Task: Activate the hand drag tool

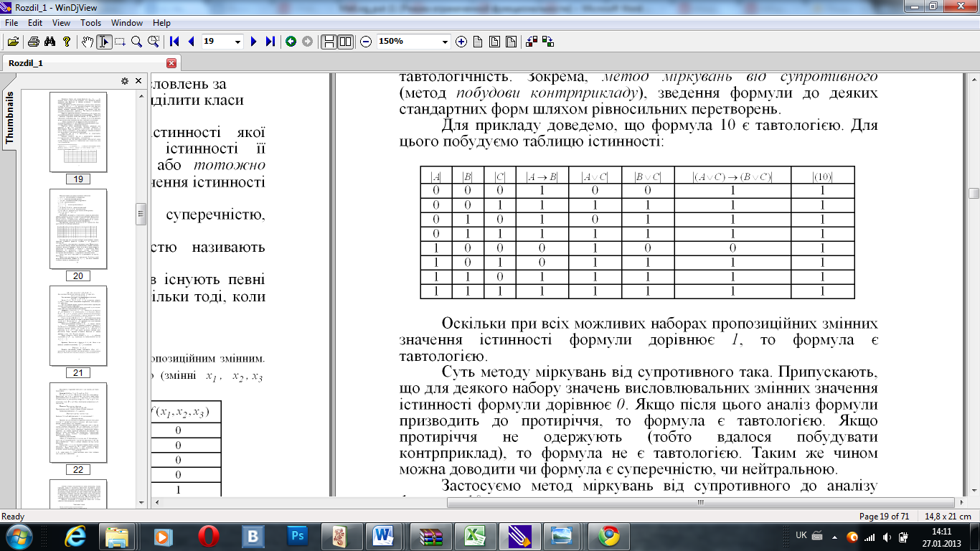Action: (88, 42)
